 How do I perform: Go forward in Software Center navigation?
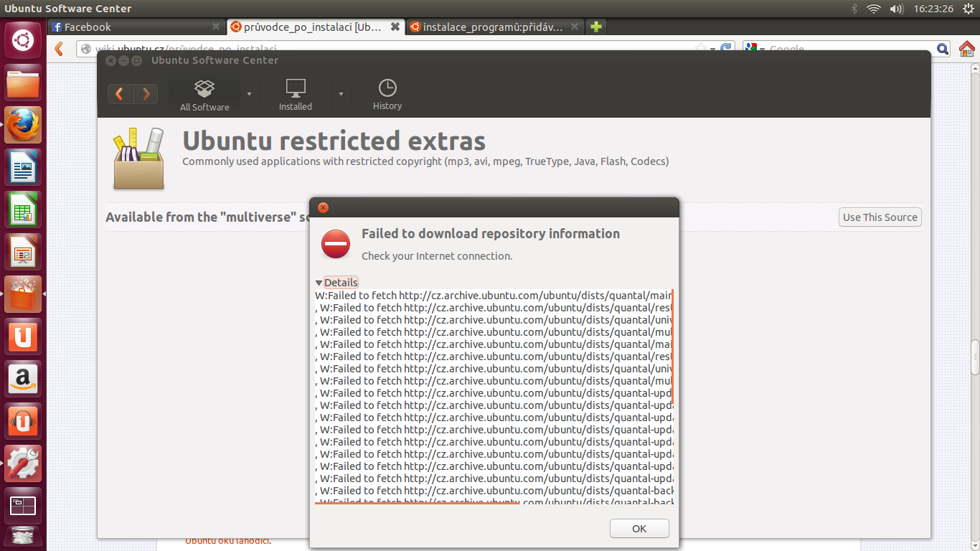point(146,94)
